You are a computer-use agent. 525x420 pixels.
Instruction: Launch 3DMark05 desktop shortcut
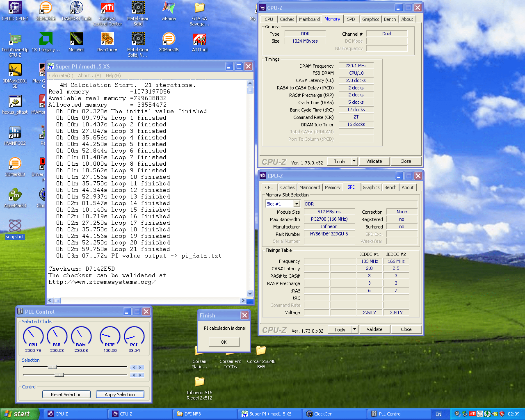click(x=169, y=43)
